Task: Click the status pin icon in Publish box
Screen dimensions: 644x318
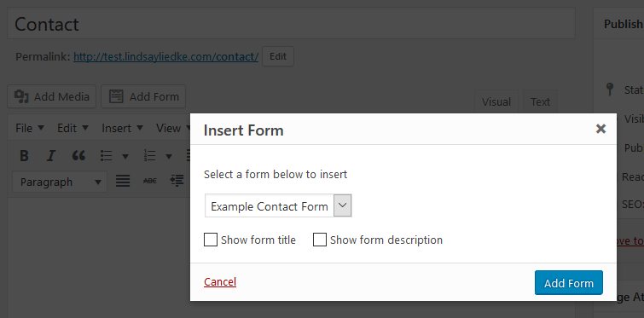Action: tap(611, 90)
